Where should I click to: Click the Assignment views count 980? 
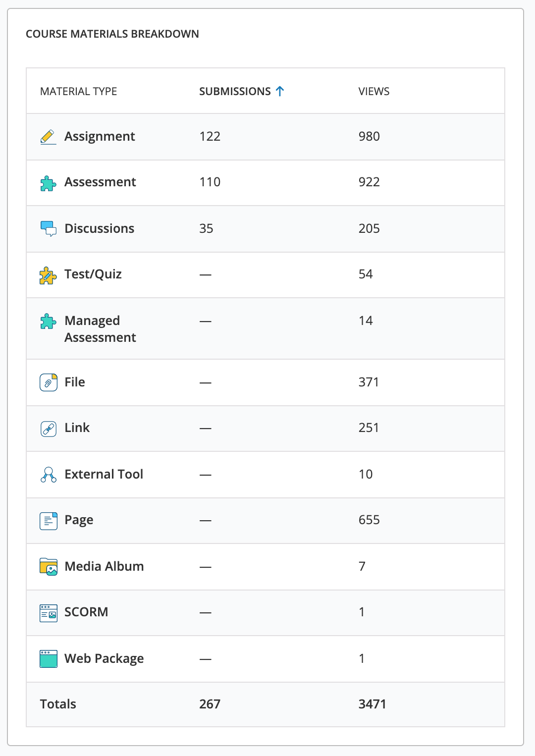369,137
